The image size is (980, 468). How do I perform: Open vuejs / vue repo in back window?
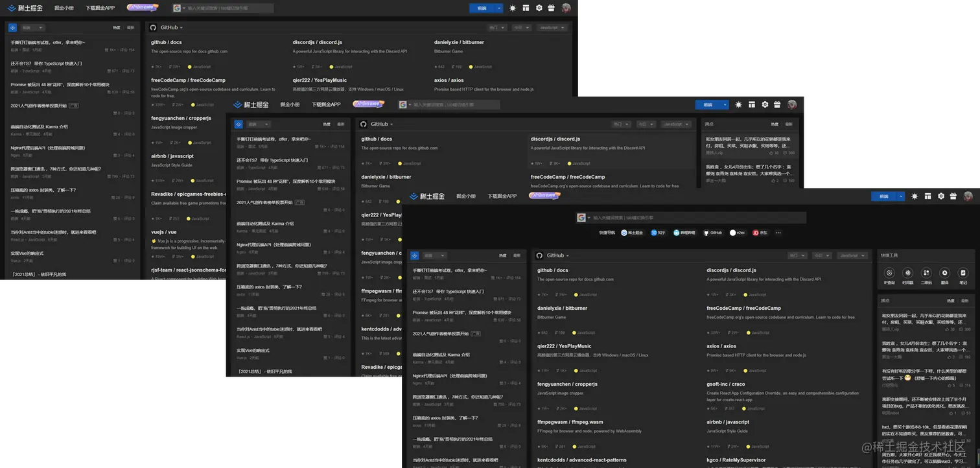(x=163, y=231)
